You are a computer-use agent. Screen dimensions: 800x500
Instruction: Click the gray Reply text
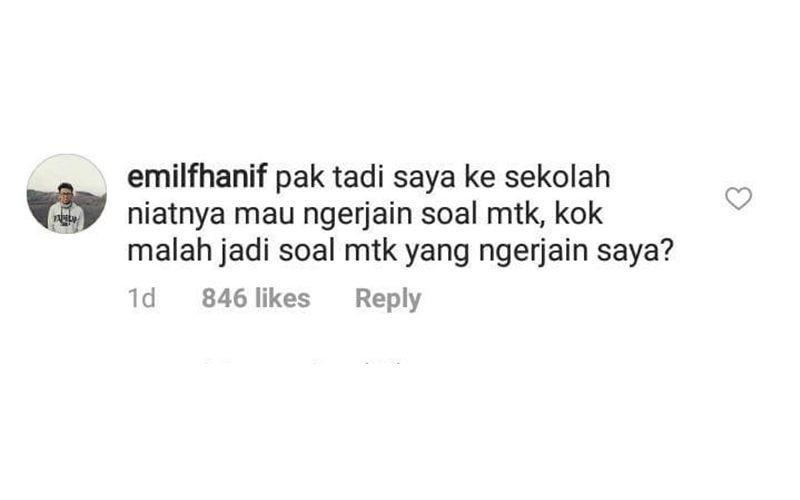point(388,298)
